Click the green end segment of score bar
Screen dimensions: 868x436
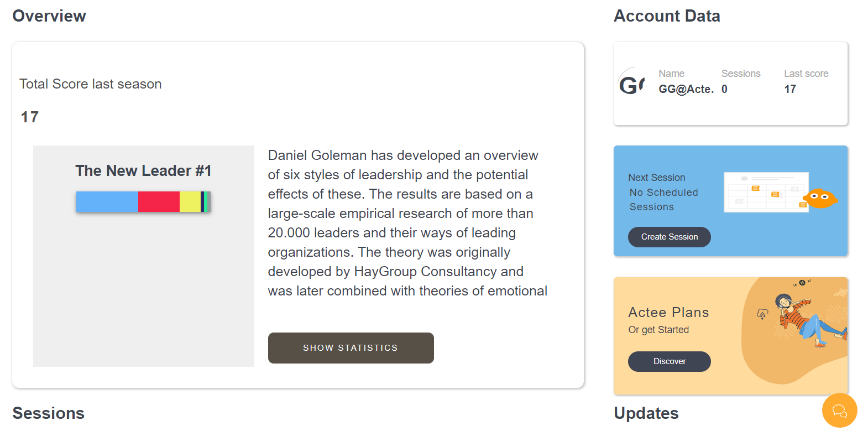point(206,202)
